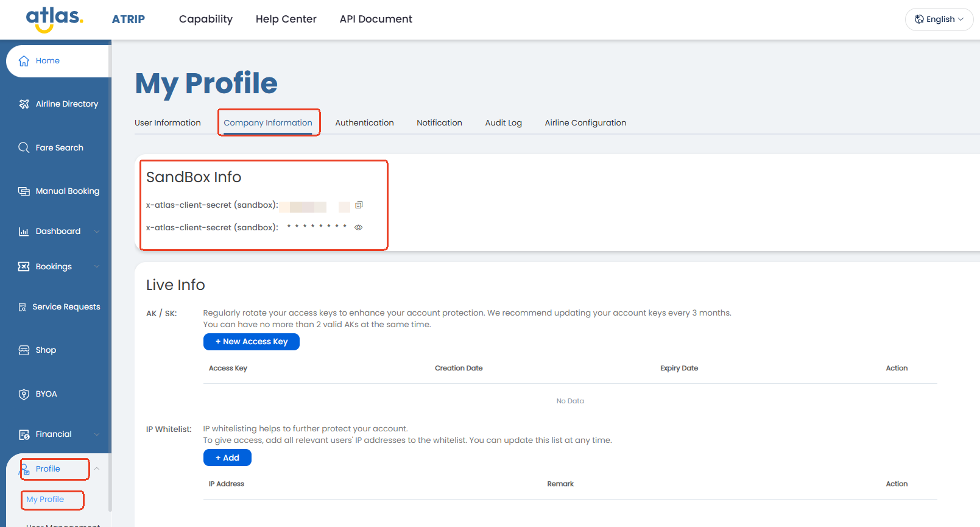Click the Fare Search magnifier icon

coord(24,147)
